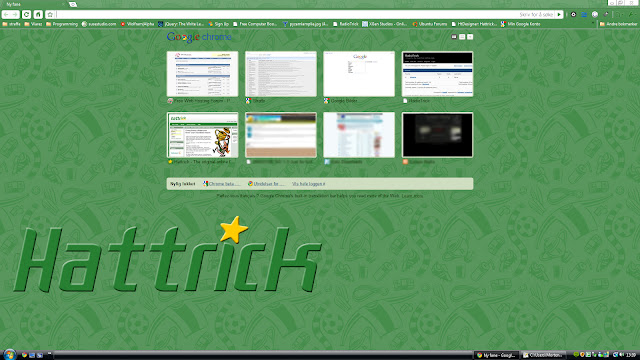Click the pencil-shaped extension icon

[x=606, y=15]
